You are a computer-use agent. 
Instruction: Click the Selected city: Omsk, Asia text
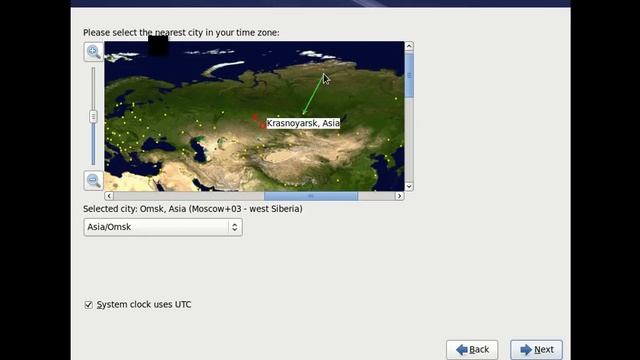pyautogui.click(x=193, y=209)
